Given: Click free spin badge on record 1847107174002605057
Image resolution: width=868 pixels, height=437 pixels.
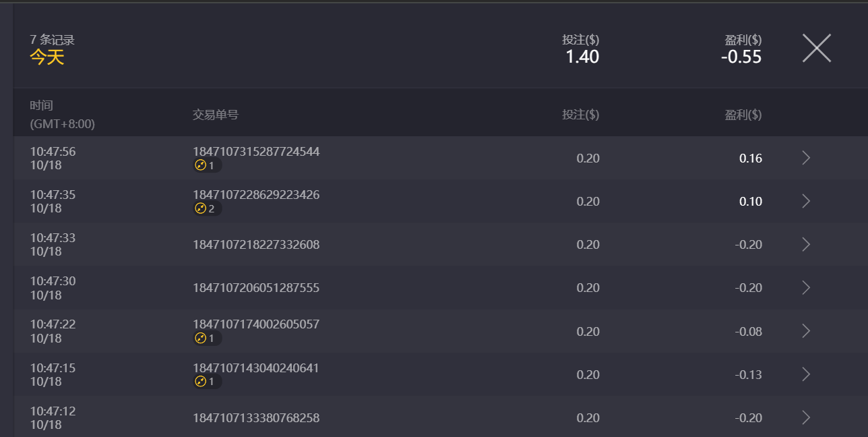Looking at the screenshot, I should pos(207,338).
